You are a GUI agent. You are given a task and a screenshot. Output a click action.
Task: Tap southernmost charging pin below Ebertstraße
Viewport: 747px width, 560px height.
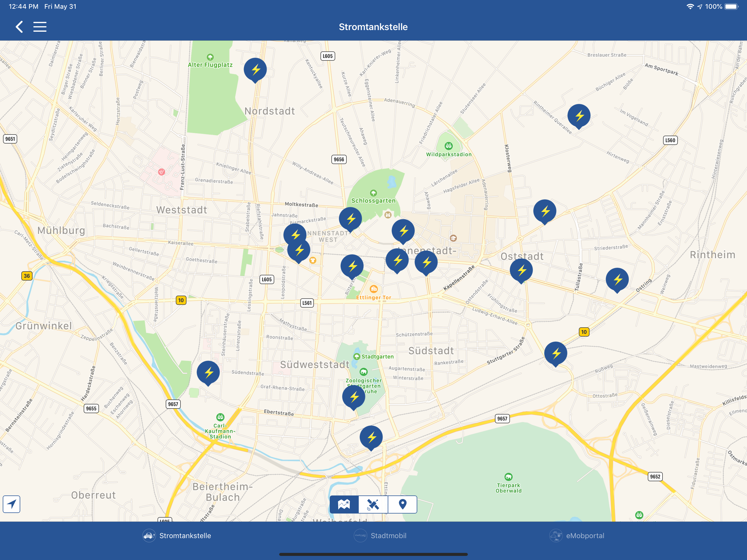pos(371,438)
